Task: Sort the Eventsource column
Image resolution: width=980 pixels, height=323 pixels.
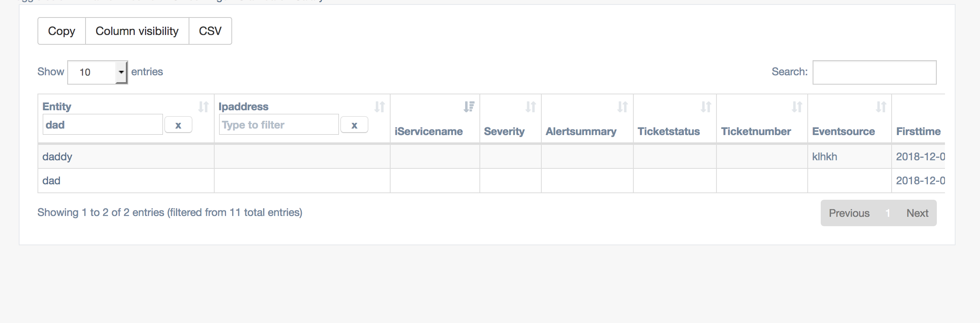Action: pyautogui.click(x=881, y=107)
